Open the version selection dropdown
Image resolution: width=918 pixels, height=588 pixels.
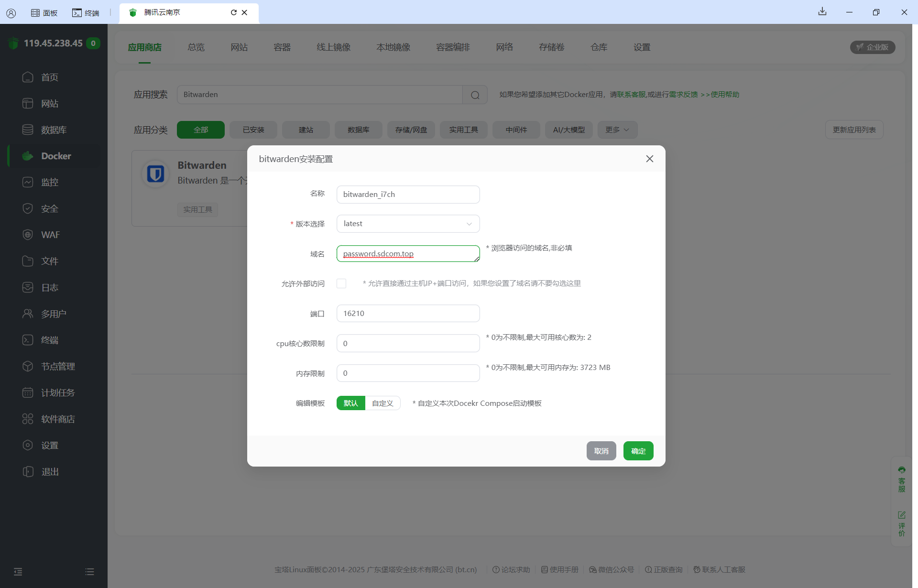(x=408, y=224)
